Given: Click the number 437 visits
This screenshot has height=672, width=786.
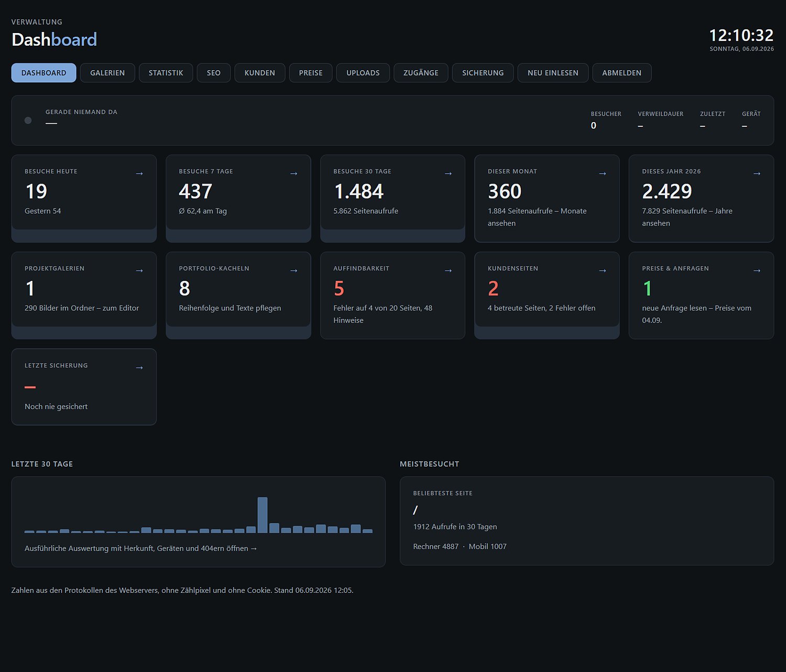Looking at the screenshot, I should [195, 191].
